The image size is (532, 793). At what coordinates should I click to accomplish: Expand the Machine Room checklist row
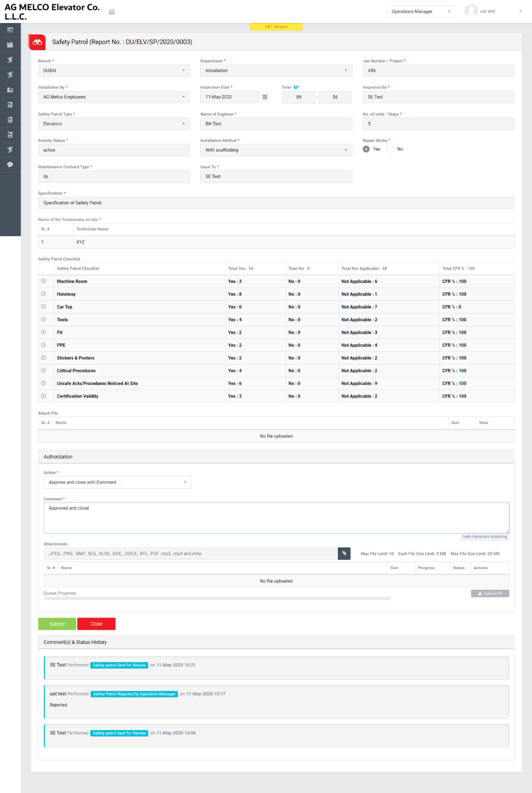pos(44,281)
